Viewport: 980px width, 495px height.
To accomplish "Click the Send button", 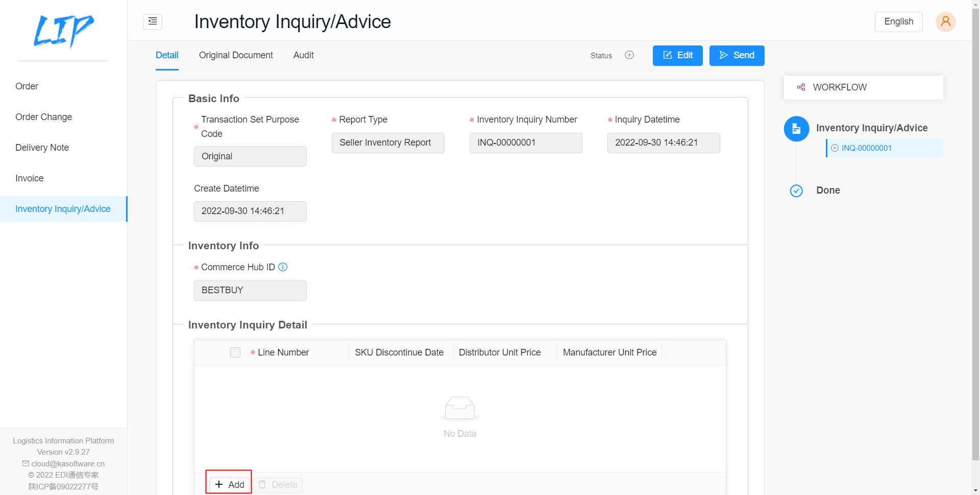I will tap(737, 55).
